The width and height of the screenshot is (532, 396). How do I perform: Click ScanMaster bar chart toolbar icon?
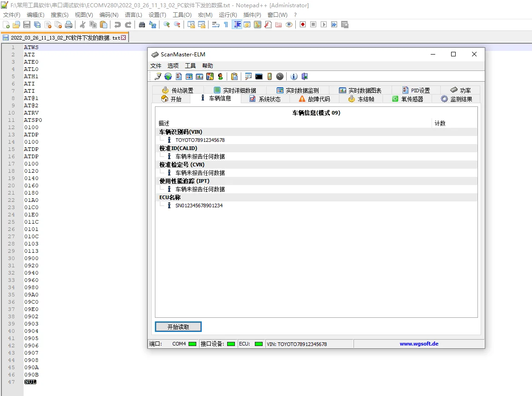199,76
